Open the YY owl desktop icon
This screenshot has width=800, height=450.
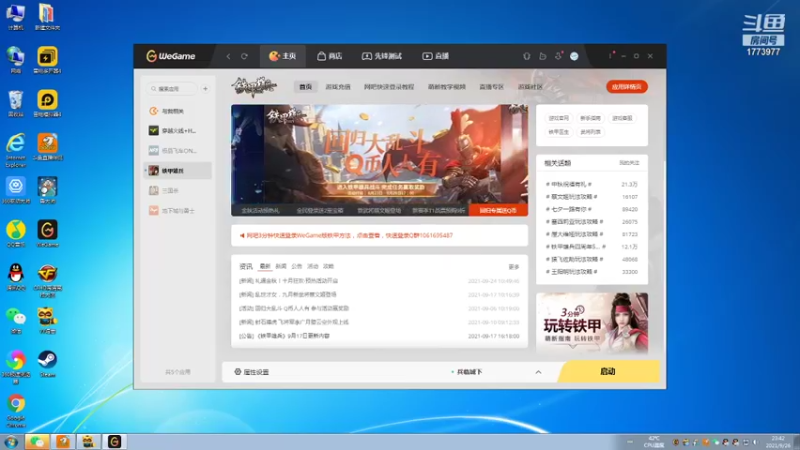47,320
